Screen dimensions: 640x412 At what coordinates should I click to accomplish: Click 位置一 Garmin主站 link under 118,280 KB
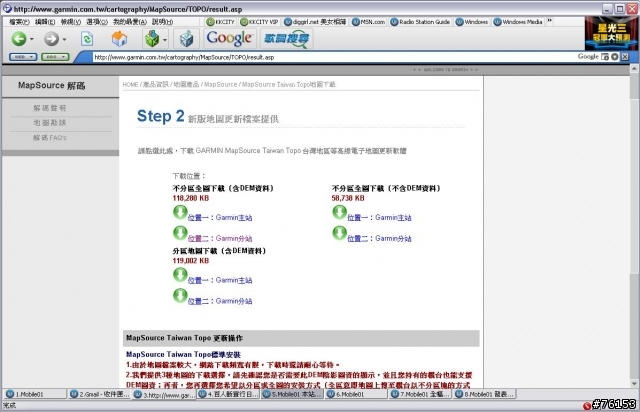tap(220, 218)
